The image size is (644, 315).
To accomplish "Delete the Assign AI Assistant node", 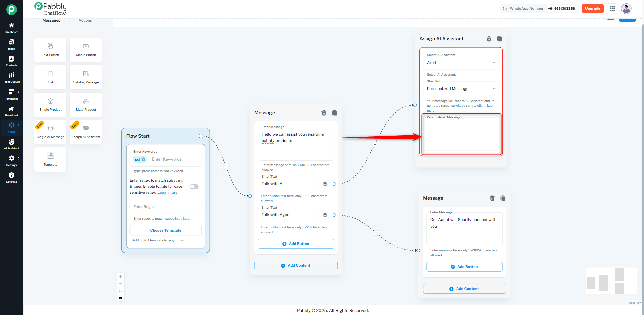I will click(489, 39).
